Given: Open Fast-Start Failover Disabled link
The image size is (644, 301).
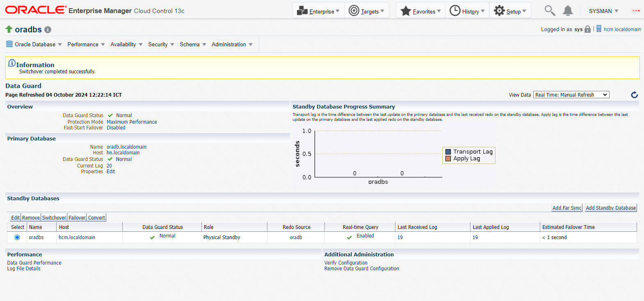Looking at the screenshot, I should click(x=116, y=128).
